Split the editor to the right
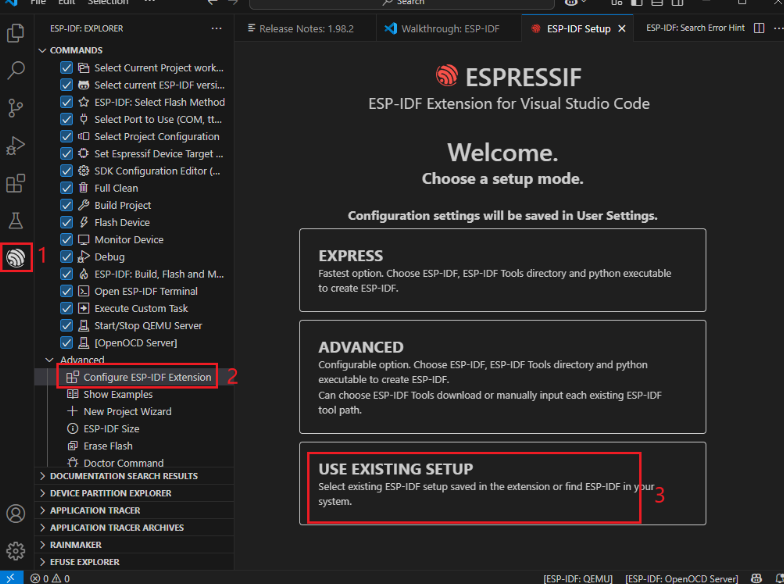This screenshot has height=584, width=784. pyautogui.click(x=759, y=28)
